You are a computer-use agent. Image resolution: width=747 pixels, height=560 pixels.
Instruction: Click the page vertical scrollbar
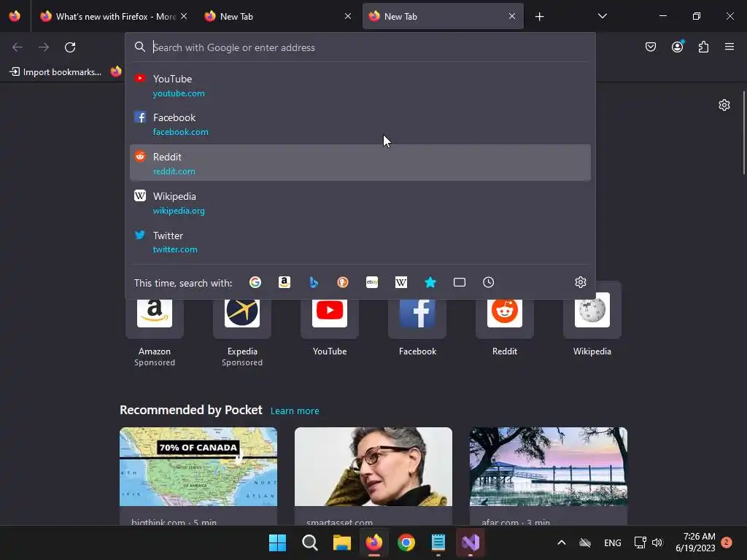[x=743, y=133]
